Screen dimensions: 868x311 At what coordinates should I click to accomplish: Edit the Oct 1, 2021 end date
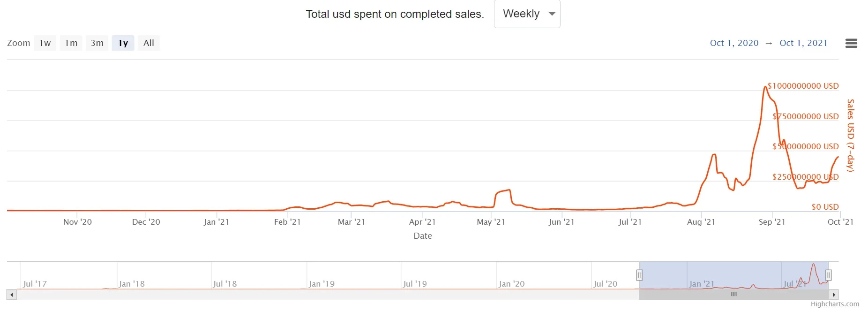point(803,43)
